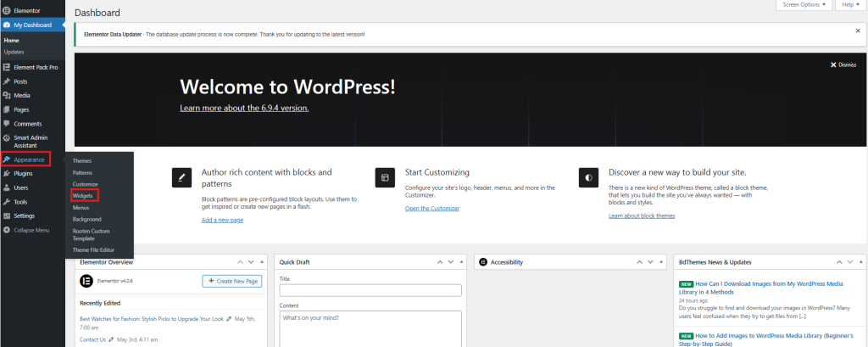Move Accessibility widget down
Viewport: 868px width, 347px height.
tap(650, 262)
